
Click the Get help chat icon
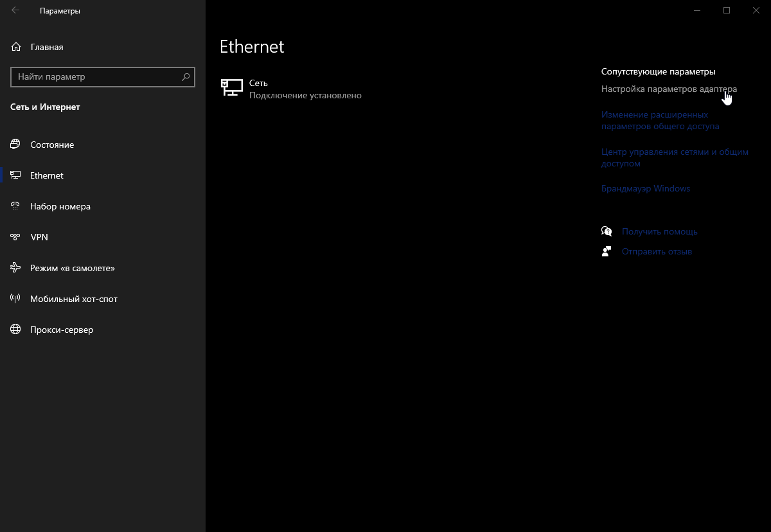coord(607,231)
